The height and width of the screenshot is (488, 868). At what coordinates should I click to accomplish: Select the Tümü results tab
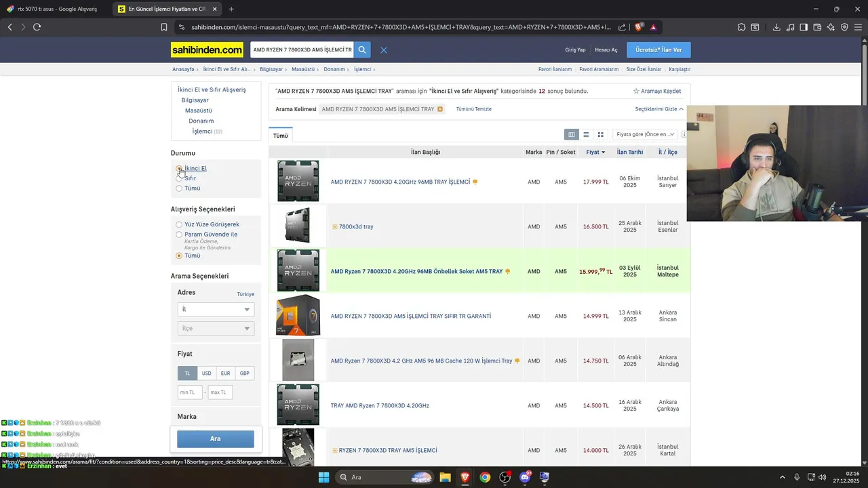[x=281, y=136]
